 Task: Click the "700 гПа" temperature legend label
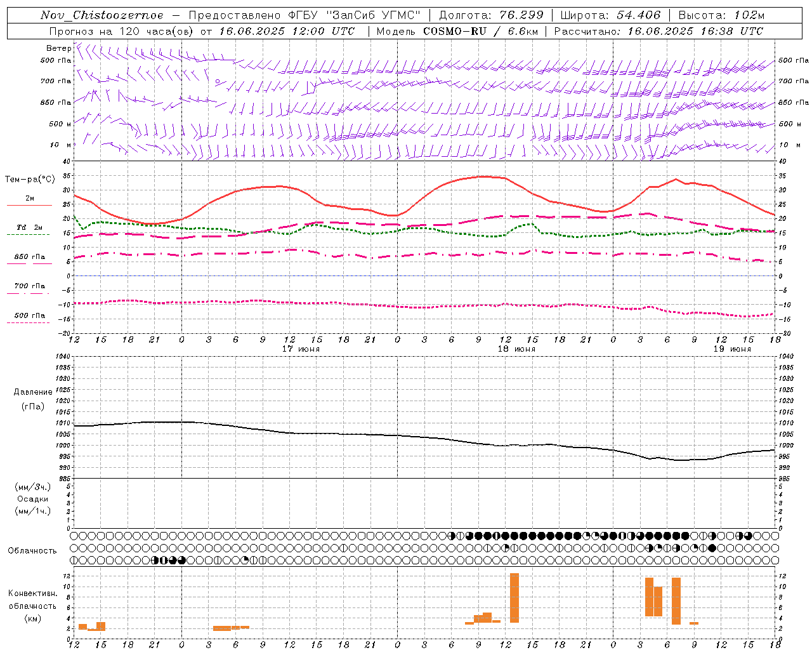(x=30, y=286)
